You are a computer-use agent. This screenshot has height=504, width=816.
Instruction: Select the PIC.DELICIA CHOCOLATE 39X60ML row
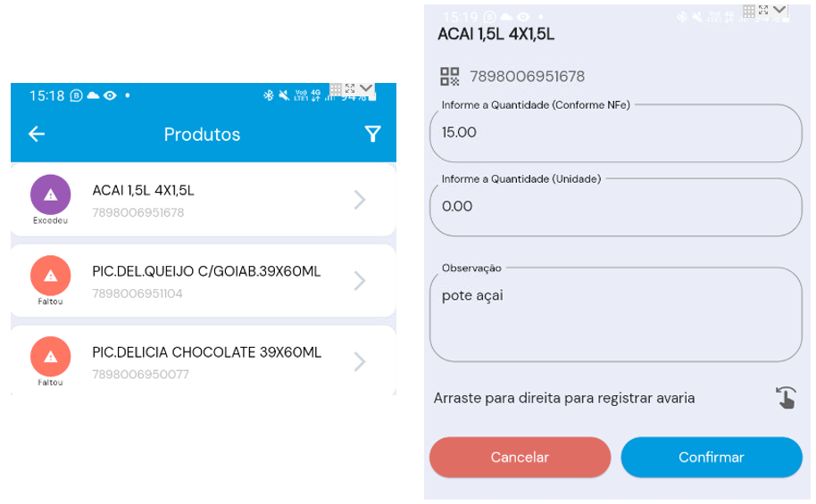point(204,361)
